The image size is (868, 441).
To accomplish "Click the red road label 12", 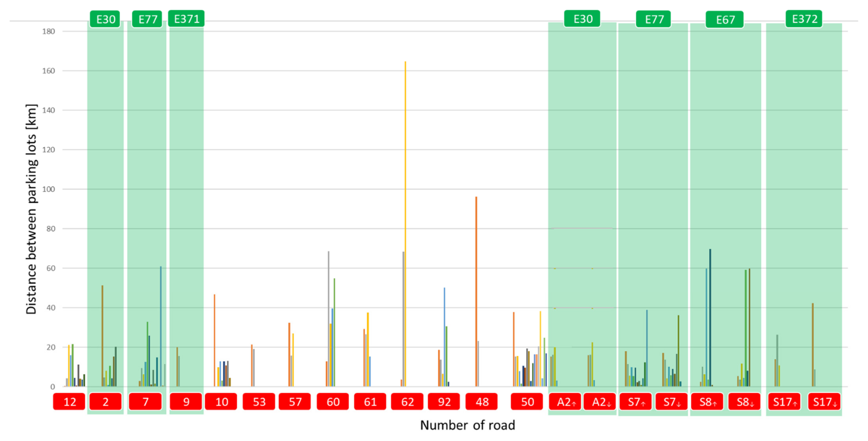I will 69,402.
